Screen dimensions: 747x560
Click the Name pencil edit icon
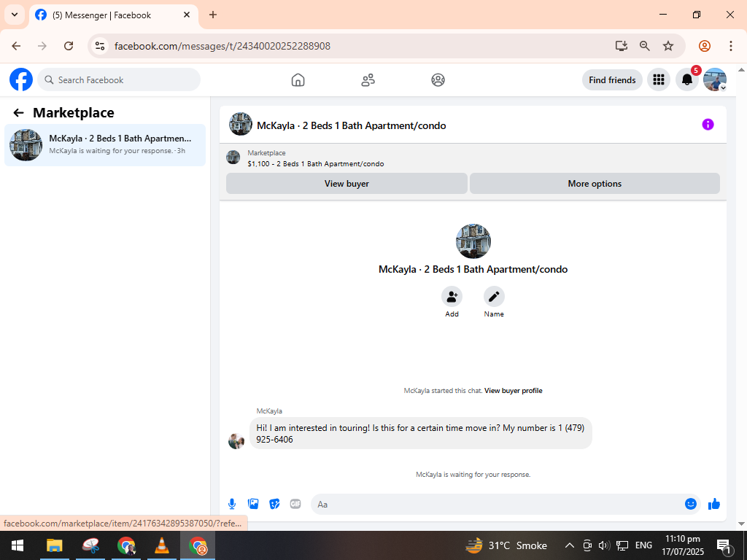click(x=494, y=297)
